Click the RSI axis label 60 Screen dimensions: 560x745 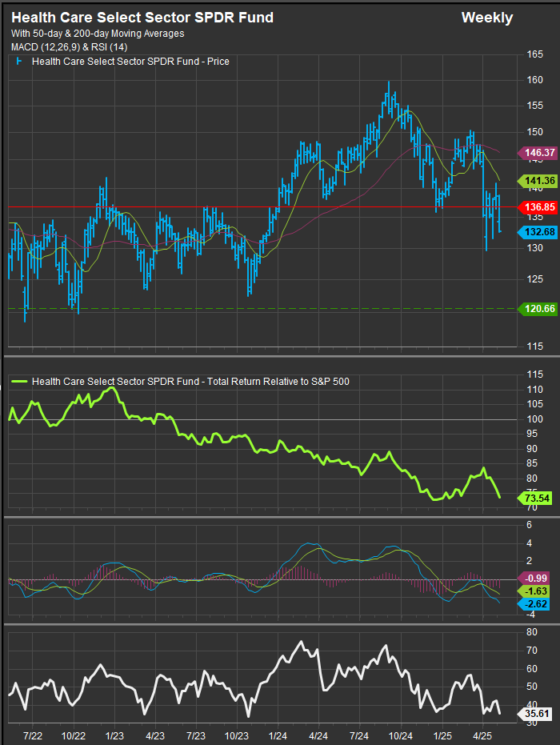click(x=533, y=668)
